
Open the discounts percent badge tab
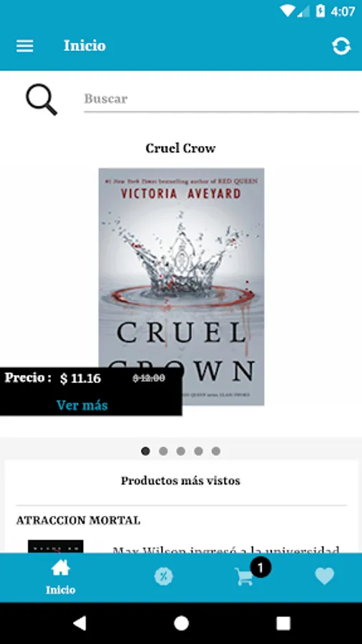click(163, 577)
